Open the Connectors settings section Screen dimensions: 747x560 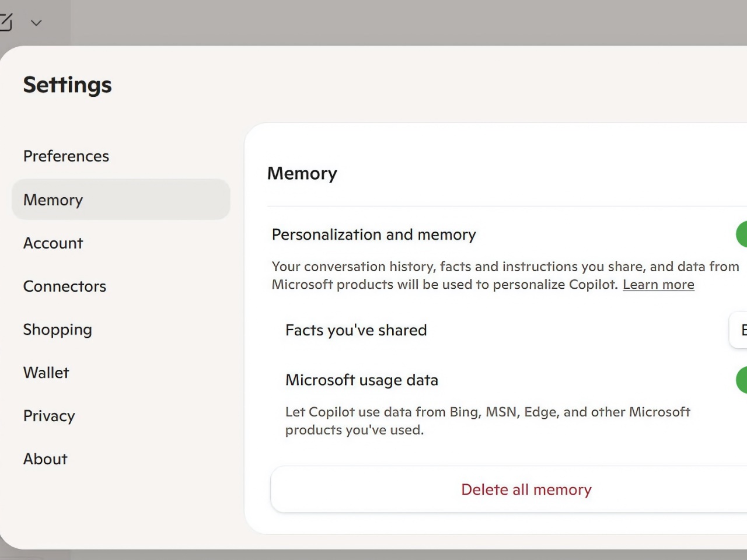pos(65,286)
